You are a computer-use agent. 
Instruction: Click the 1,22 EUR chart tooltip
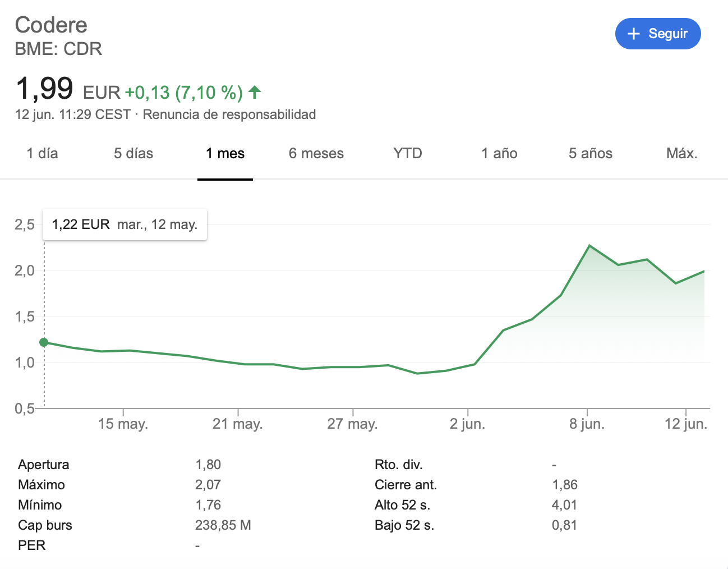[125, 224]
